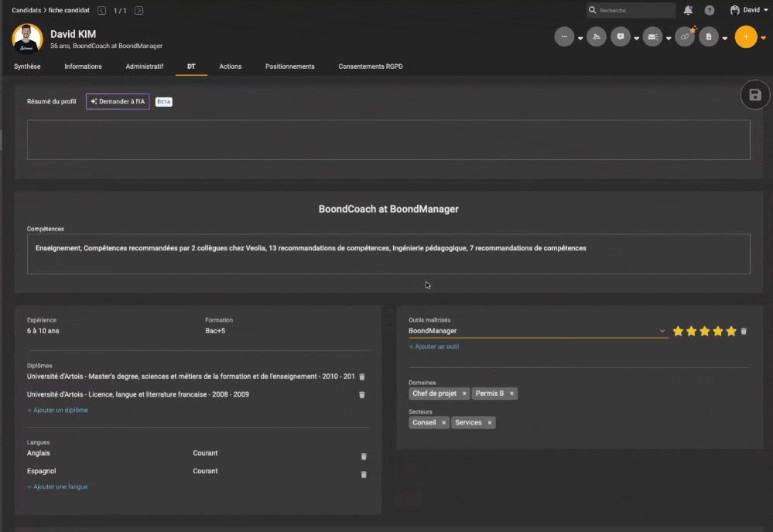Click the Demander à l'IA button
Screen dimensions: 773x532
pyautogui.click(x=118, y=101)
